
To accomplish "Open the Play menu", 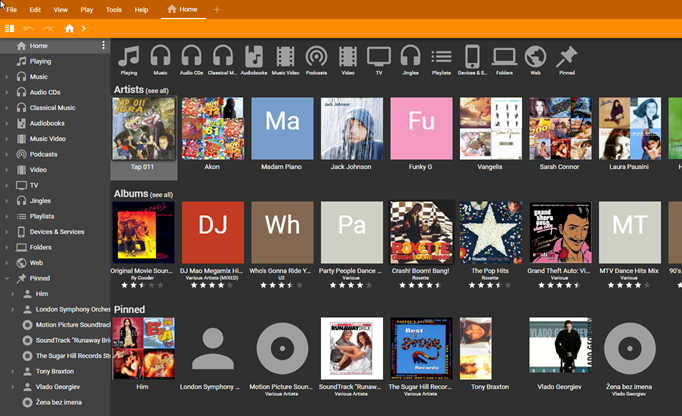I will click(87, 9).
